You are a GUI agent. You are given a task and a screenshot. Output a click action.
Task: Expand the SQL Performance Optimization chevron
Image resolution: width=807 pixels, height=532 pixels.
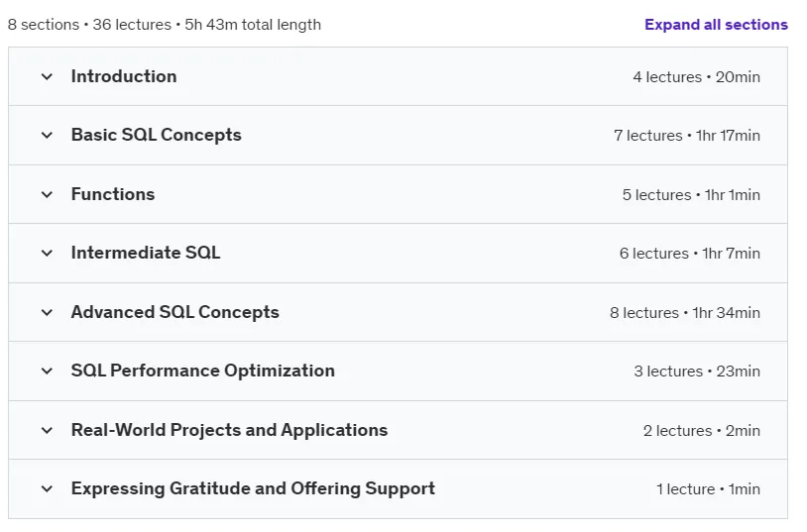(x=47, y=371)
